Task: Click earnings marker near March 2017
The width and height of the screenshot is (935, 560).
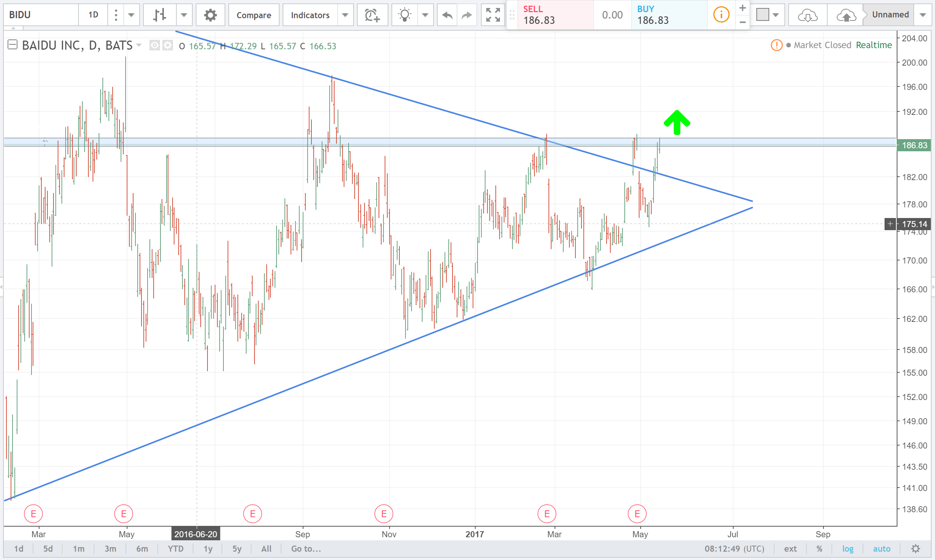Action: (547, 514)
